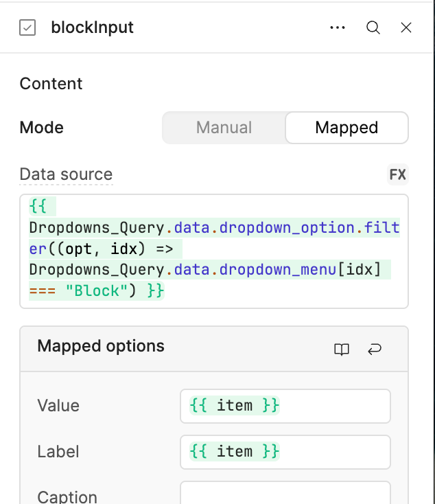The width and height of the screenshot is (435, 504).
Task: Focus the Data source code editor
Action: pyautogui.click(x=214, y=251)
